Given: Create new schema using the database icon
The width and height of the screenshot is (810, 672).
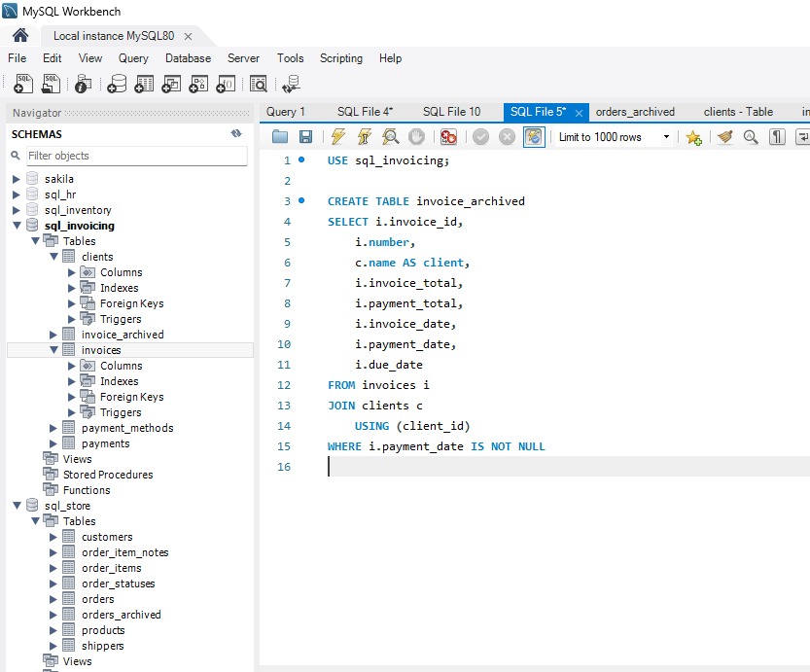Looking at the screenshot, I should pos(117,85).
